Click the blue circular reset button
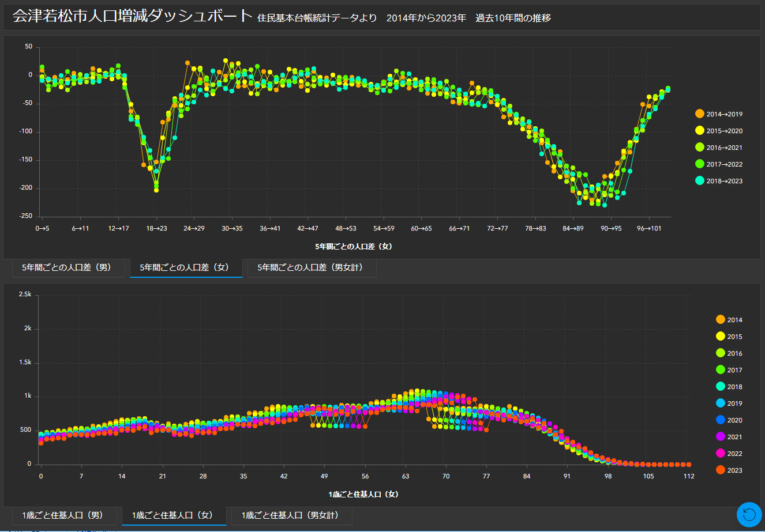The width and height of the screenshot is (765, 532). point(749,515)
